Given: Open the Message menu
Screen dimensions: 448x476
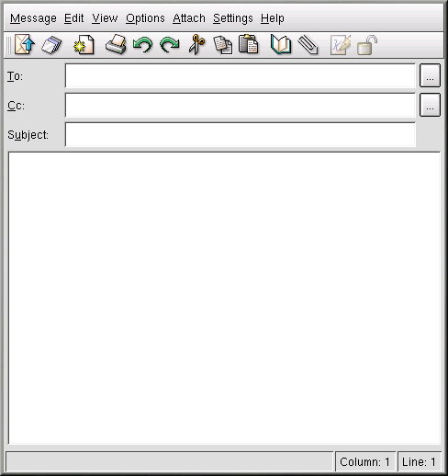Looking at the screenshot, I should (33, 18).
